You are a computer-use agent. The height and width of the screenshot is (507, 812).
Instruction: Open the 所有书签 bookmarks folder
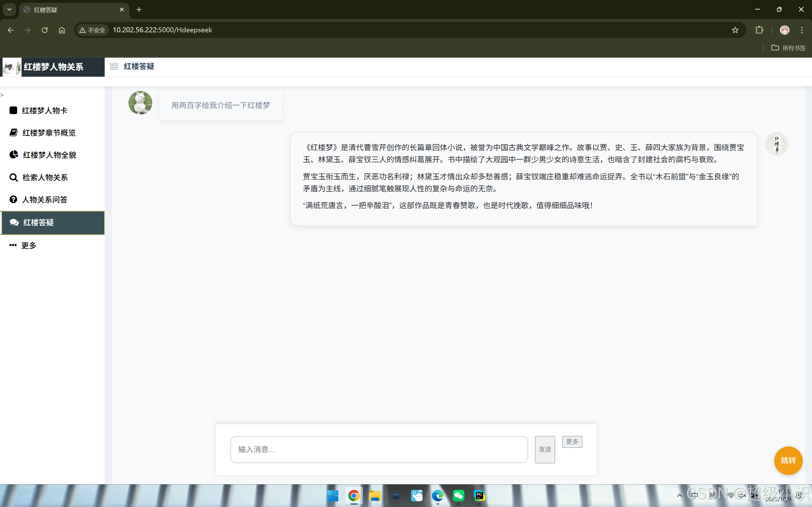point(788,48)
